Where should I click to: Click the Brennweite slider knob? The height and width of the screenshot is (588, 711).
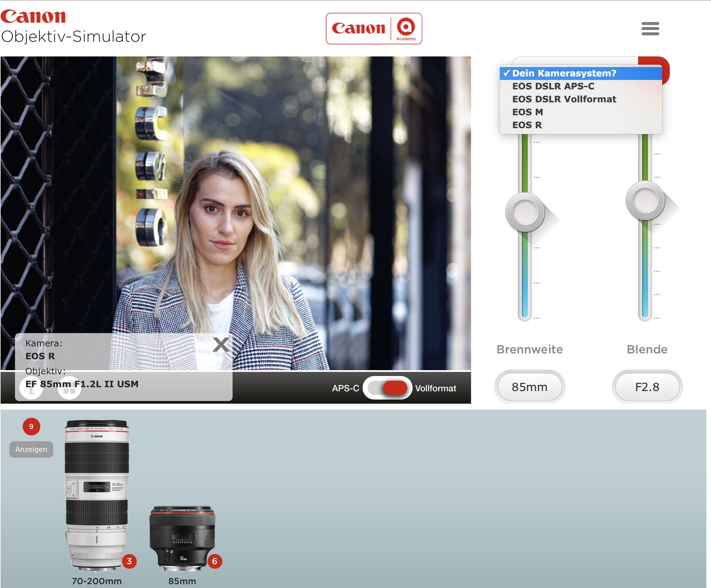coord(525,212)
